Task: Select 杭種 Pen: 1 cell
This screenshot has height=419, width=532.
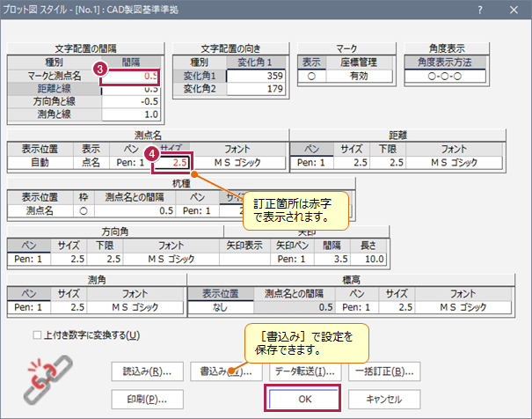Action: pyautogui.click(x=197, y=211)
